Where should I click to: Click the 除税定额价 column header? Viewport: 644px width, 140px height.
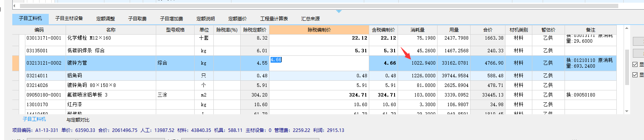point(255,30)
